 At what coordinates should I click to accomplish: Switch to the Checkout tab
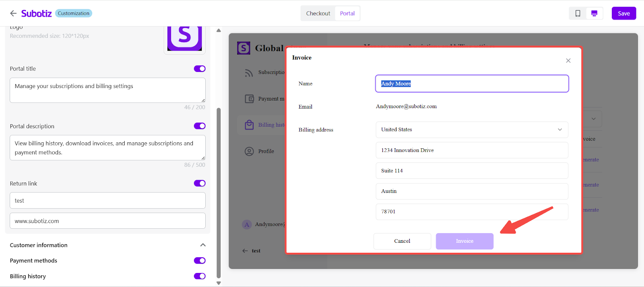[x=318, y=13]
